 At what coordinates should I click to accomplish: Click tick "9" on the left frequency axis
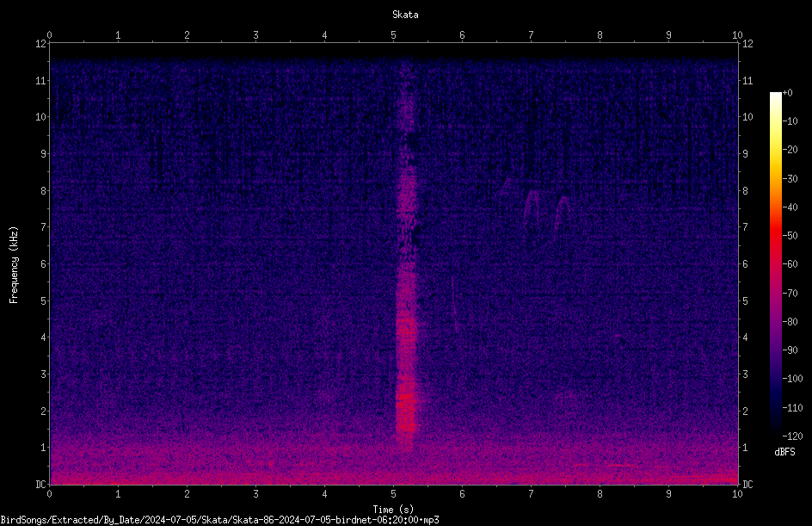(x=43, y=154)
